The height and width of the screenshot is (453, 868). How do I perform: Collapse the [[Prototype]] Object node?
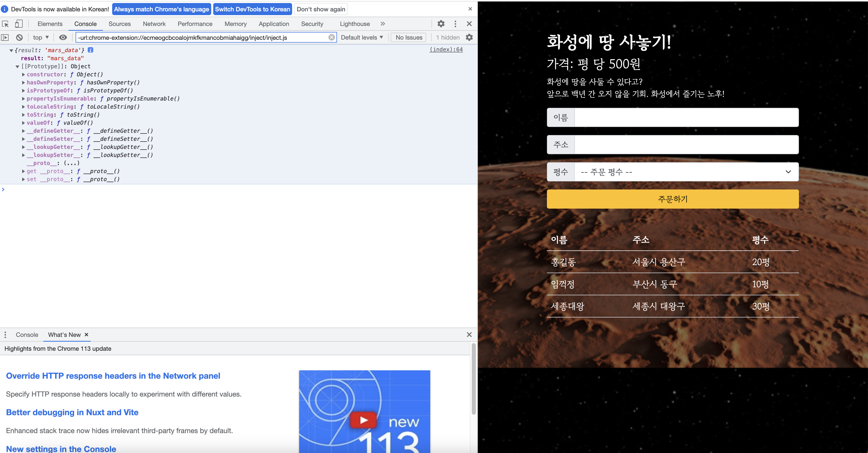tap(17, 67)
